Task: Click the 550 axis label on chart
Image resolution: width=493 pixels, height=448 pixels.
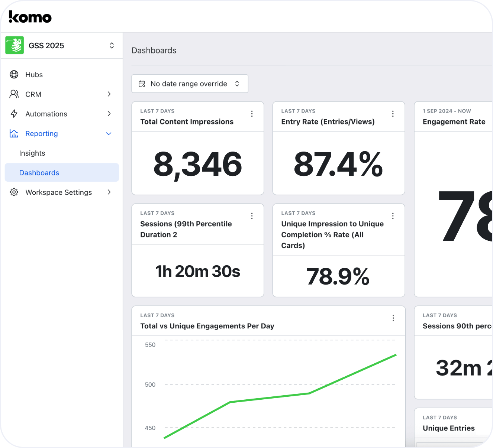Action: coord(150,345)
